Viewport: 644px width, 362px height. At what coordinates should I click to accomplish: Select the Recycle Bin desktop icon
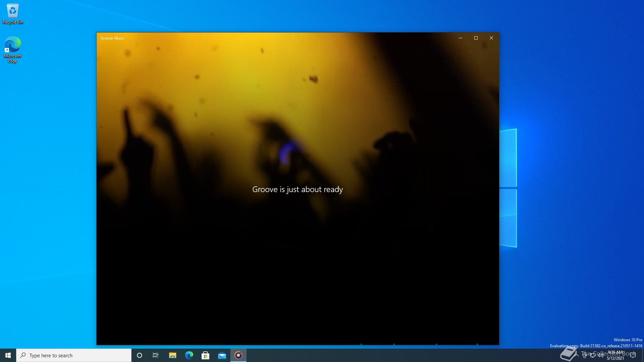[x=13, y=14]
